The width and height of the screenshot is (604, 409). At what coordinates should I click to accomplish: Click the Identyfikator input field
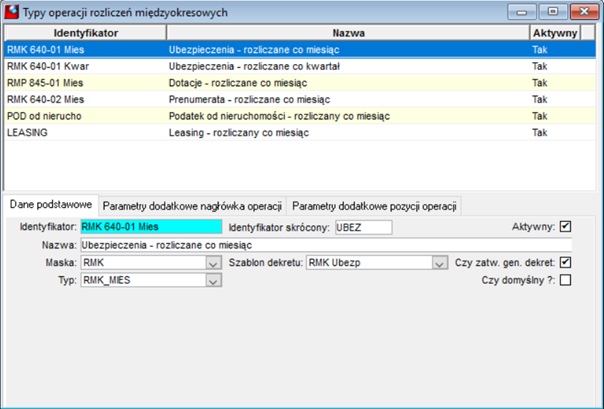click(151, 226)
